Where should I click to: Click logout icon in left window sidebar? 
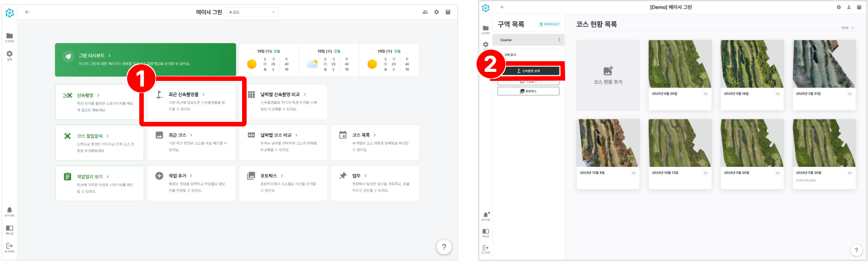click(9, 246)
